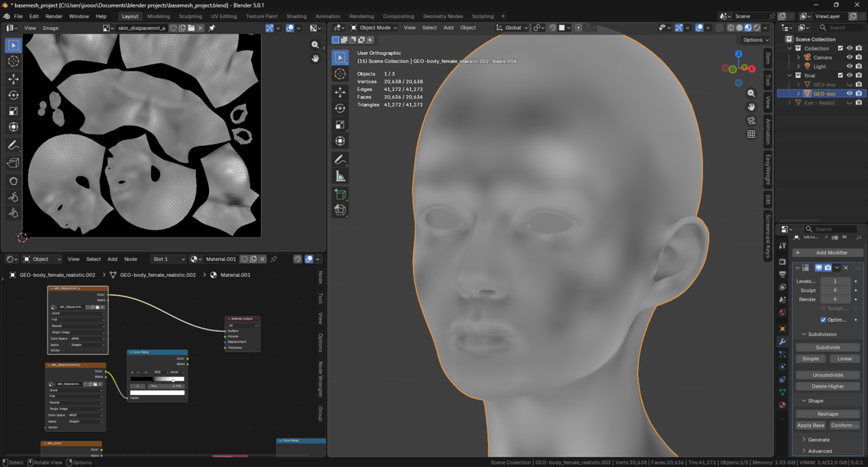
Task: Open World properties tab icon
Action: point(783,313)
